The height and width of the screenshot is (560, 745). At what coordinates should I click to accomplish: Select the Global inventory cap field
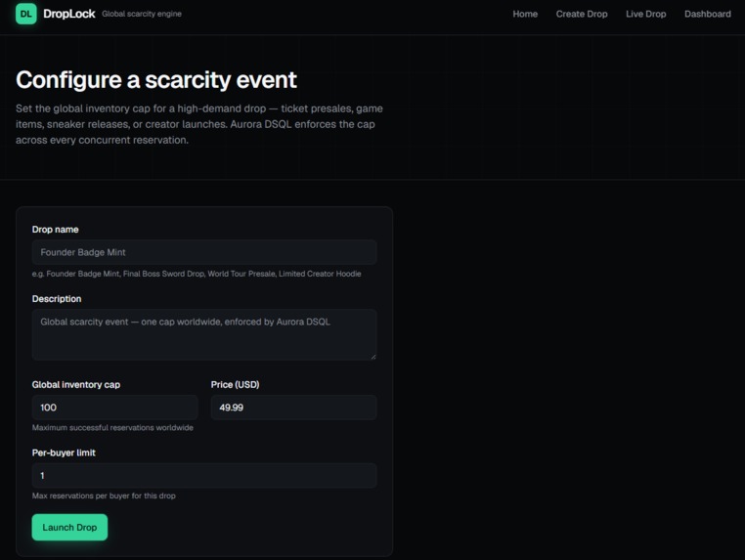115,408
